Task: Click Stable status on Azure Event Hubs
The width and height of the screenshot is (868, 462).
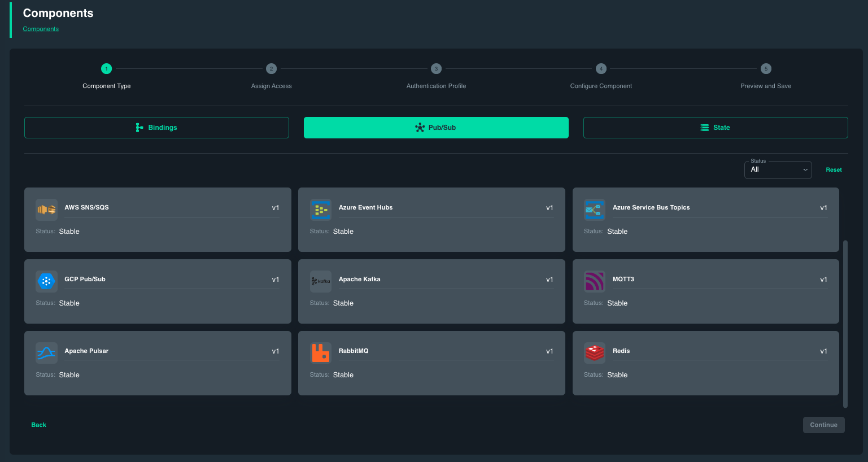Action: (x=343, y=232)
